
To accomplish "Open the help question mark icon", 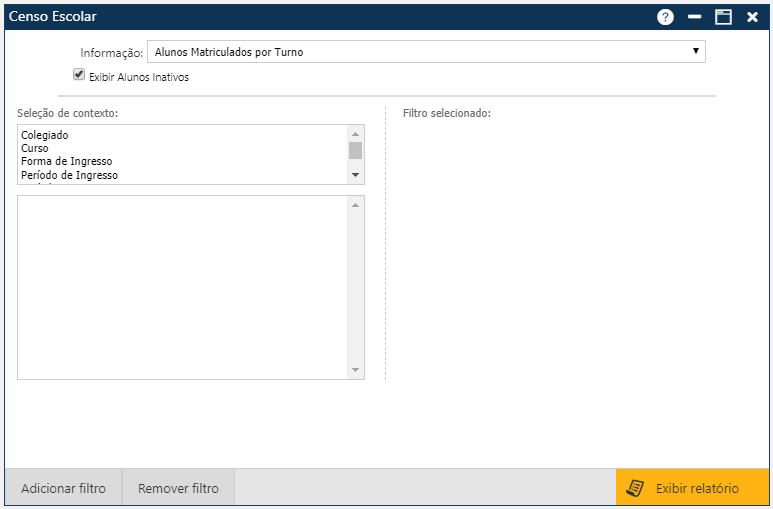I will (x=665, y=17).
